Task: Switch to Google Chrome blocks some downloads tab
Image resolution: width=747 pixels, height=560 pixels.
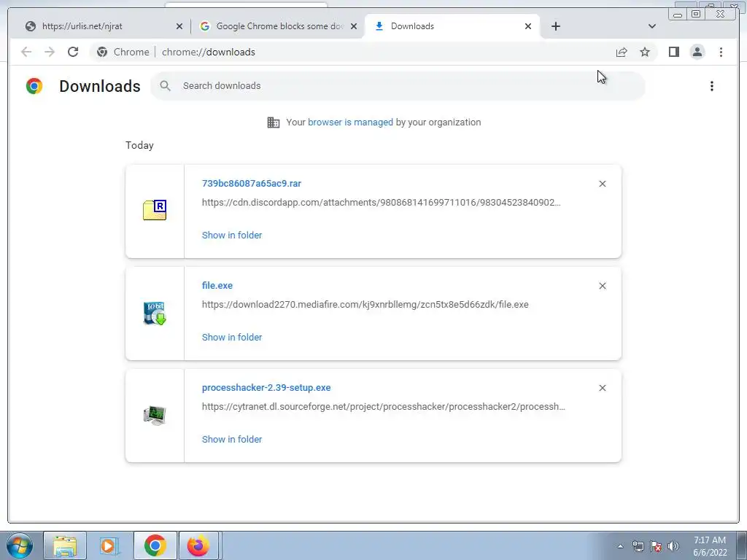Action: click(x=278, y=26)
